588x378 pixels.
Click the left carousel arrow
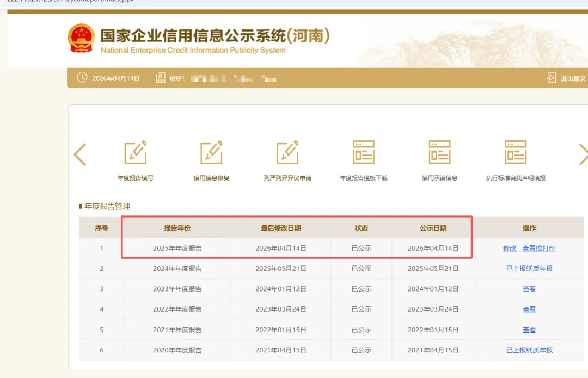tap(80, 154)
